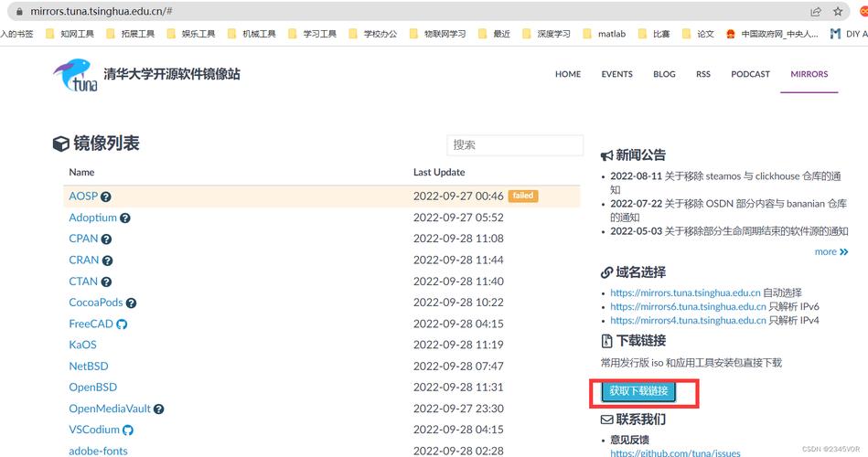
Task: Open the VSCodium mirror link
Action: coord(94,430)
